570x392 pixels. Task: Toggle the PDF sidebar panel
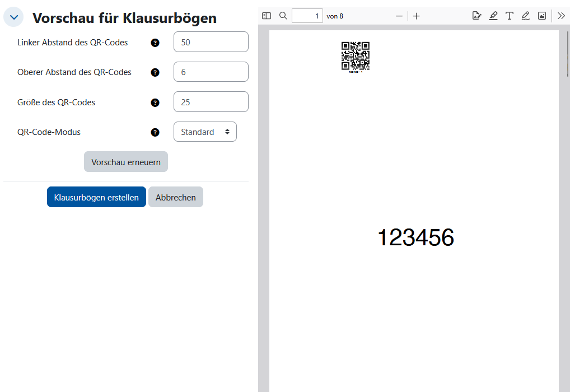[266, 16]
